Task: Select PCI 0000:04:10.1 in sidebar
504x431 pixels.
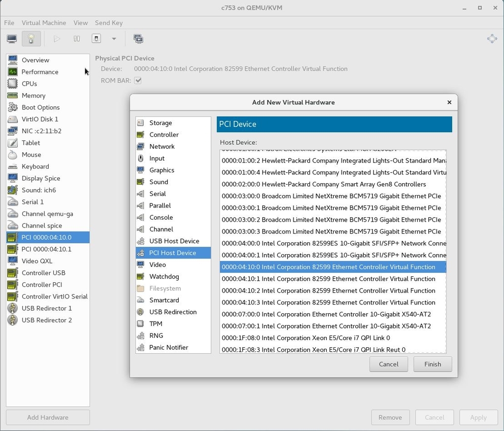Action: [48, 249]
